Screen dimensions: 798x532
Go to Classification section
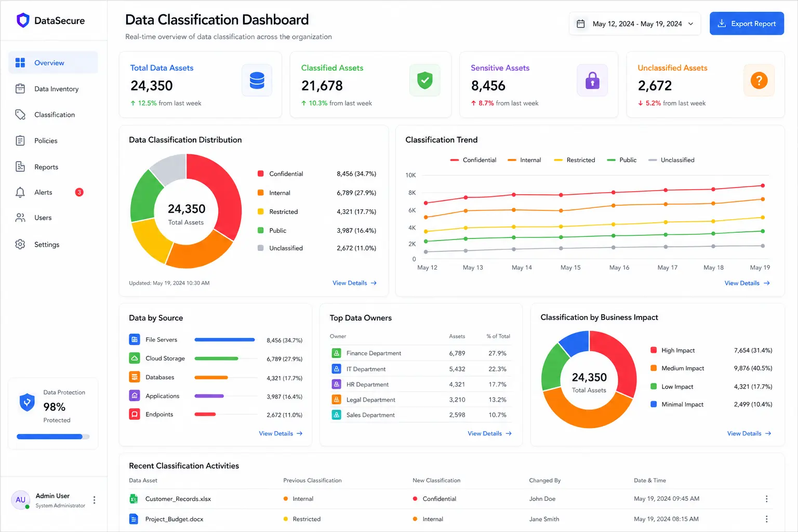(53, 115)
